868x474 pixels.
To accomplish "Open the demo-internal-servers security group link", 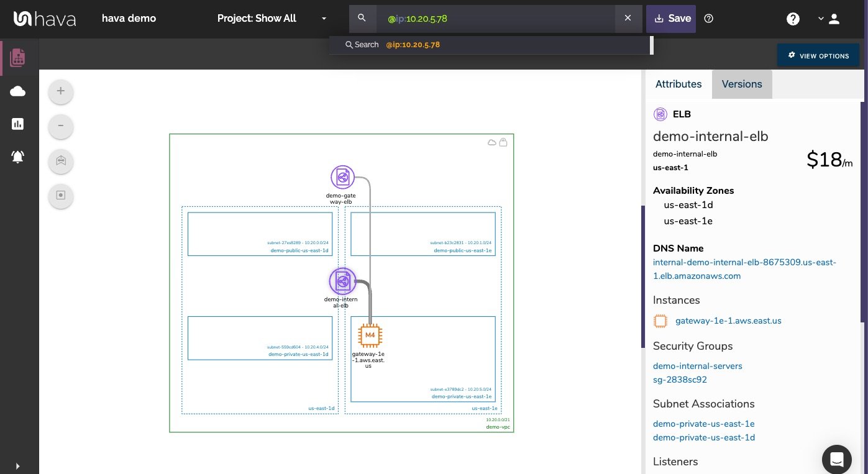I will 697,366.
